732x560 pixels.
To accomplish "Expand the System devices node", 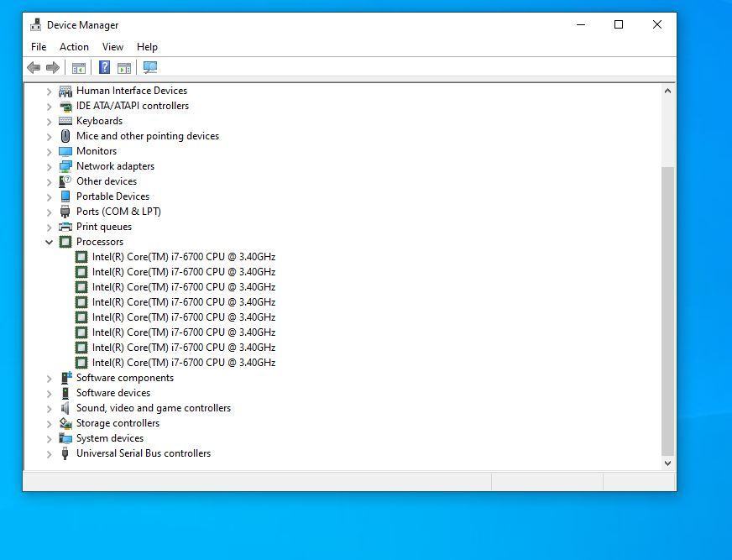I will click(x=49, y=439).
